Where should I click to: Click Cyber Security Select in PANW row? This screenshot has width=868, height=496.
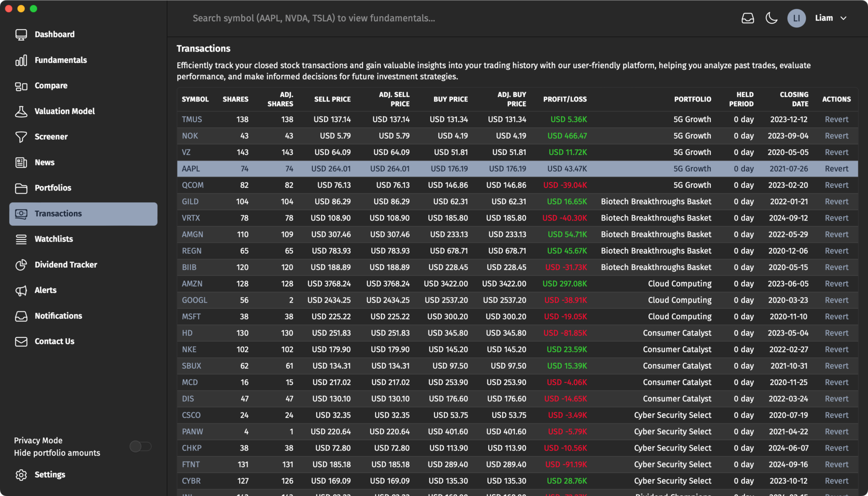(673, 432)
